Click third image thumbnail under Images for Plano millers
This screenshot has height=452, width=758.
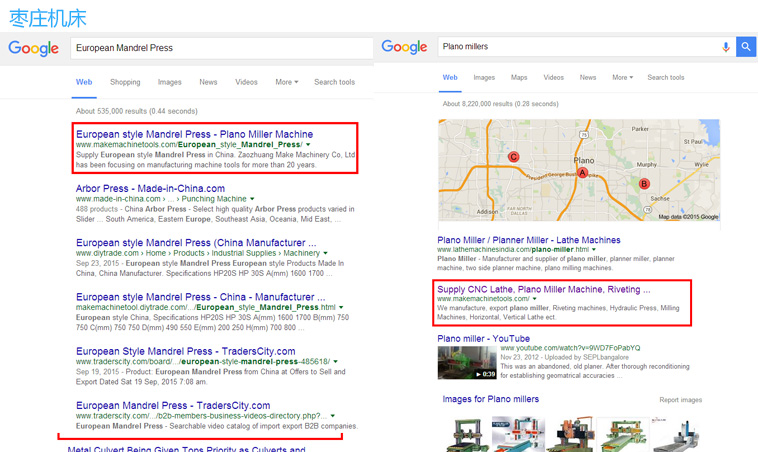[572, 434]
